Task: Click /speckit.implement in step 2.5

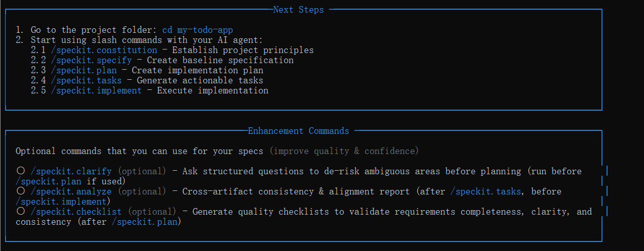Action: pos(96,90)
